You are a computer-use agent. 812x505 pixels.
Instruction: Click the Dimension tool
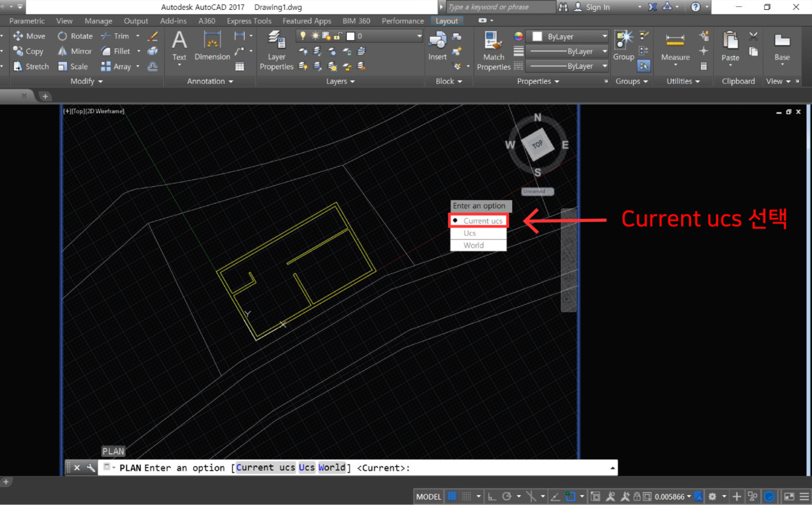(212, 46)
